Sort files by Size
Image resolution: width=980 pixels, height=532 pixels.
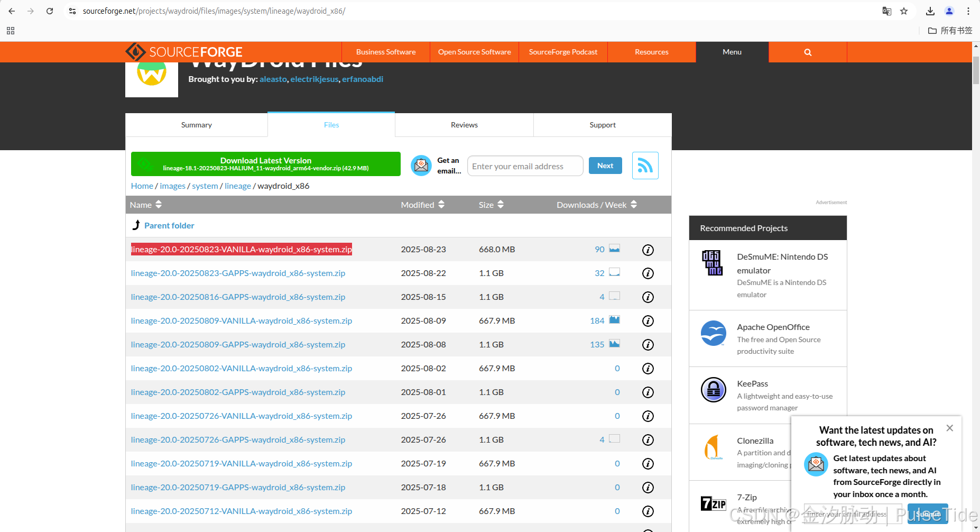tap(491, 205)
